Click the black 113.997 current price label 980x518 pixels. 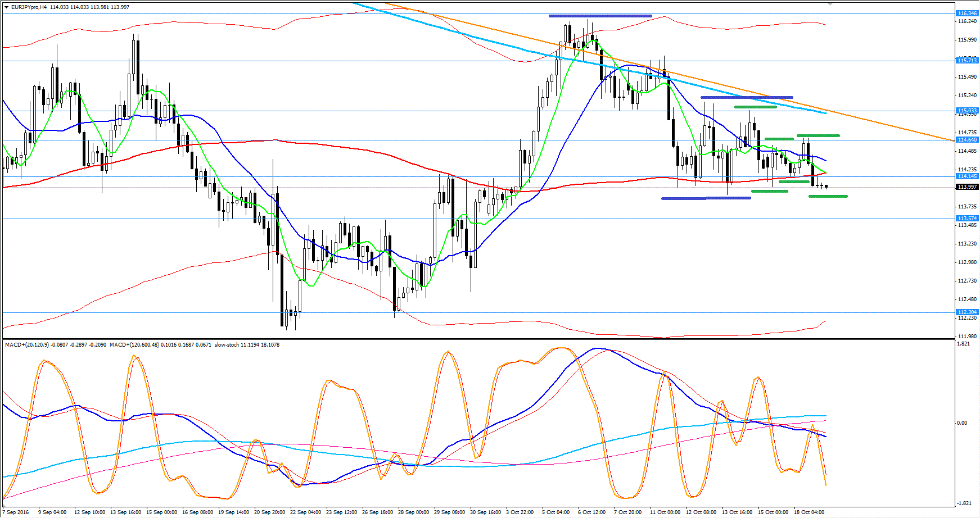pos(967,187)
